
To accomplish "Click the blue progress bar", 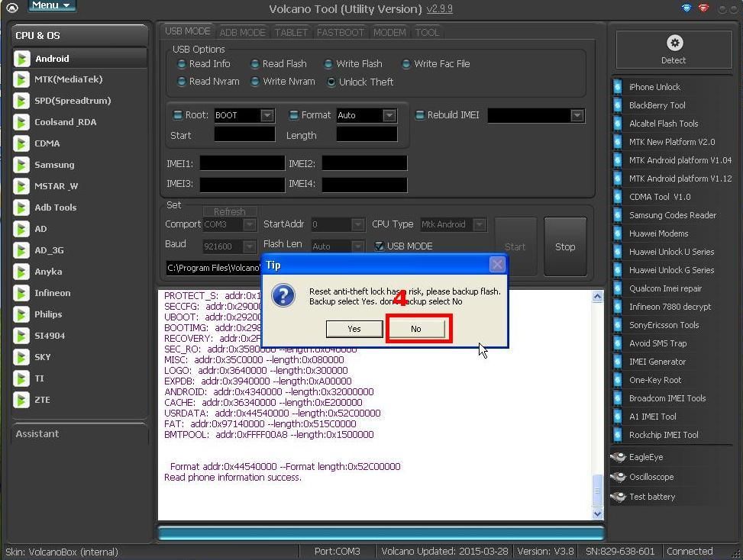I will 380,533.
